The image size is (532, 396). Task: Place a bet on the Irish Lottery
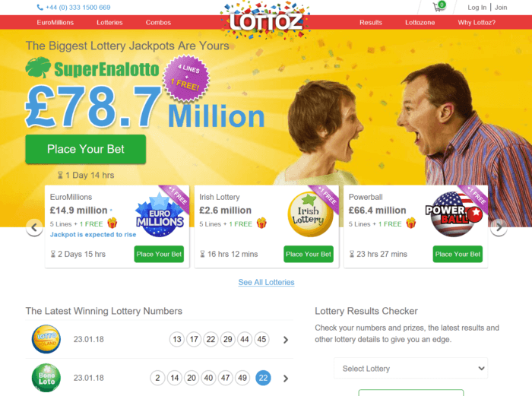[x=309, y=254]
